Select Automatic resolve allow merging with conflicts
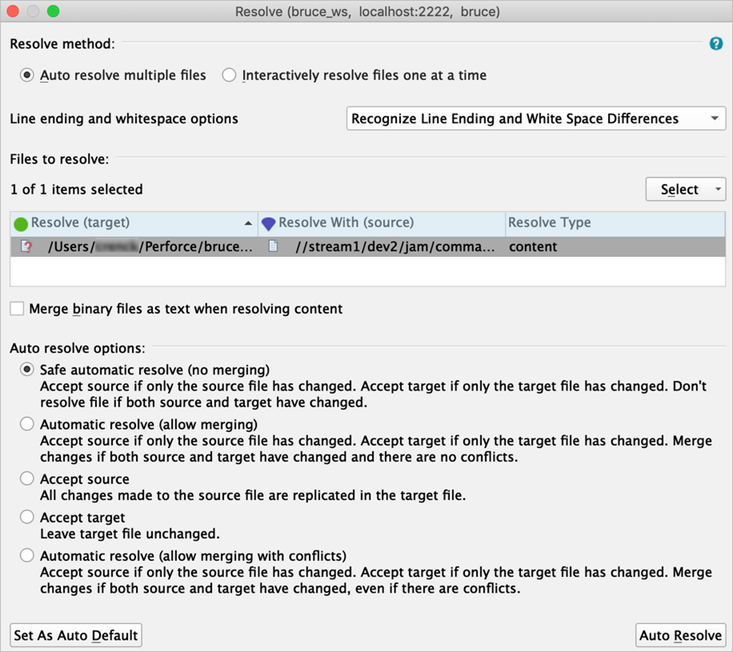The image size is (733, 652). [27, 556]
